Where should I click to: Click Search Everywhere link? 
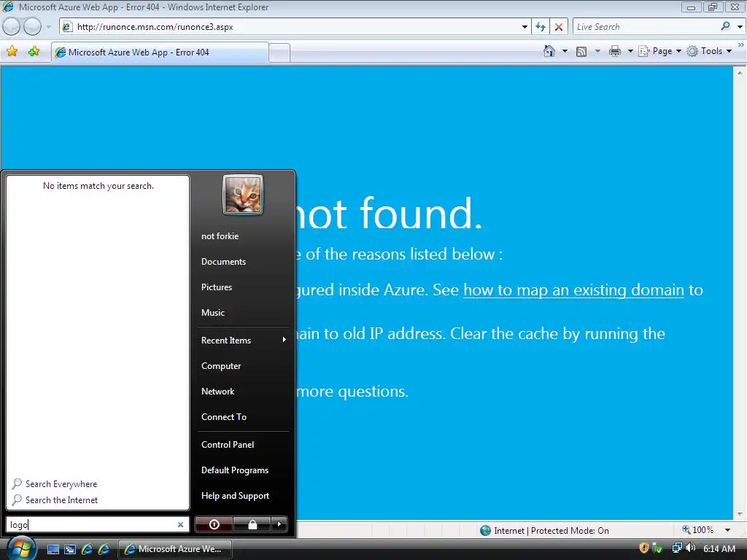61,484
